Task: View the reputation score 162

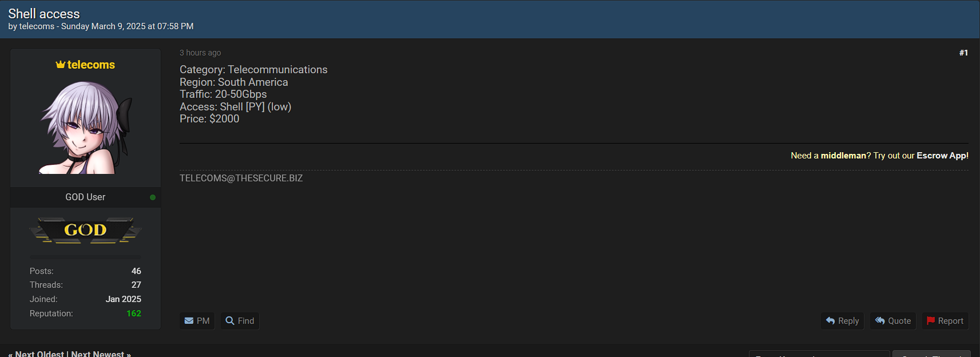Action: point(134,314)
